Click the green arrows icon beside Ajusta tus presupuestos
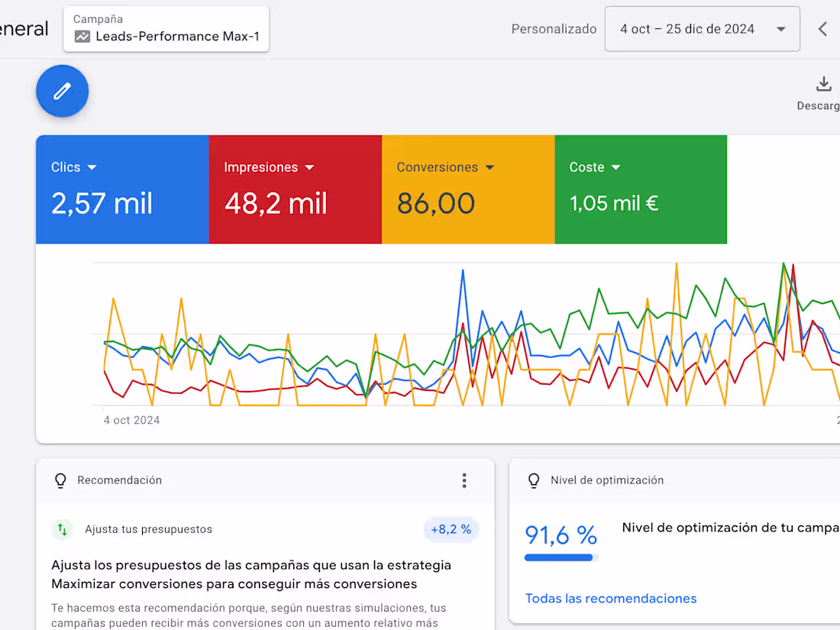This screenshot has width=840, height=630. coord(63,529)
